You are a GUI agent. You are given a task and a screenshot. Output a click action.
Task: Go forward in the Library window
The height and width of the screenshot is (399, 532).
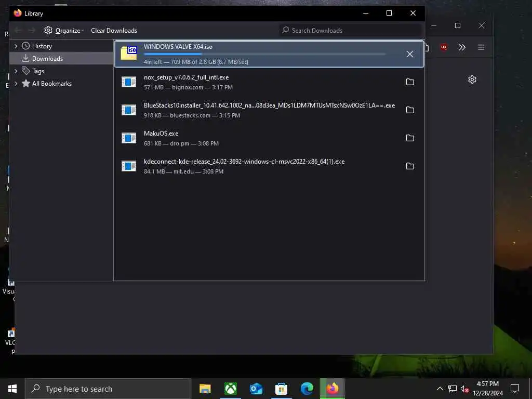click(32, 31)
